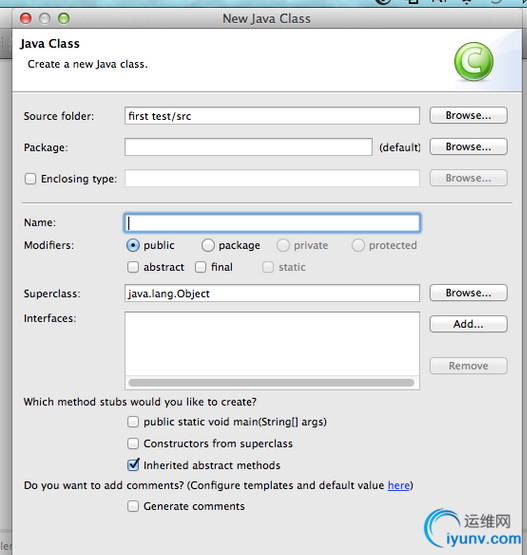Enable public static void main stub
The height and width of the screenshot is (555, 527).
point(133,422)
